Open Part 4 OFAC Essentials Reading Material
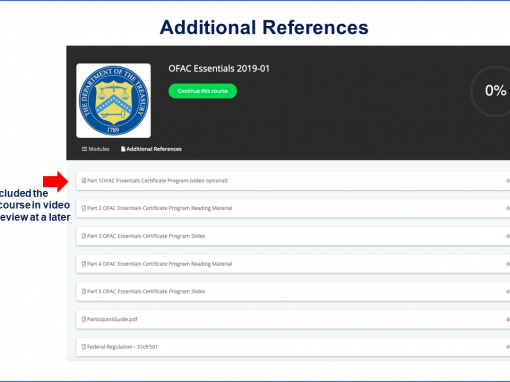The height and width of the screenshot is (382, 510). point(293,264)
